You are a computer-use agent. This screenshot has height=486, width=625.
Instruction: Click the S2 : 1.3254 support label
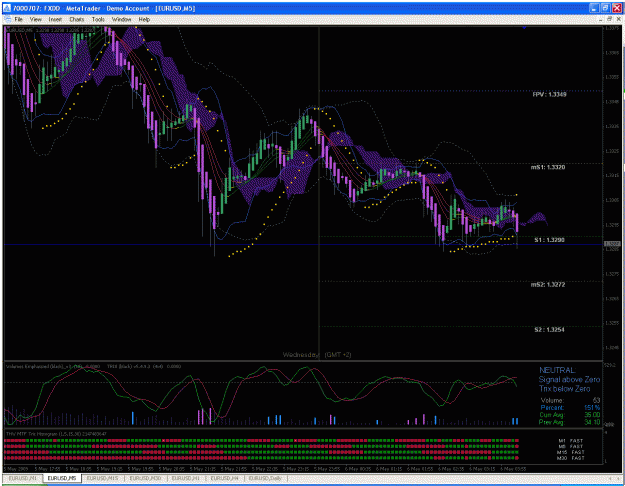point(549,330)
